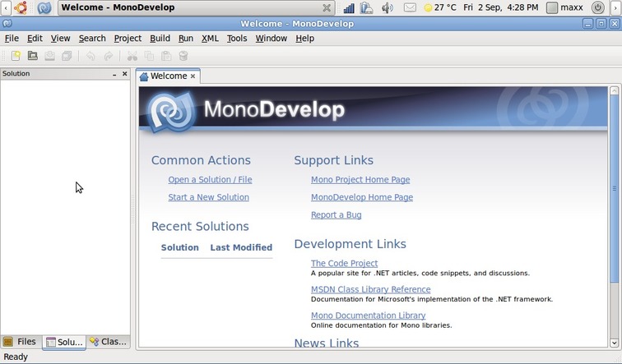Minimize the Solution pad with its dash

pyautogui.click(x=114, y=74)
